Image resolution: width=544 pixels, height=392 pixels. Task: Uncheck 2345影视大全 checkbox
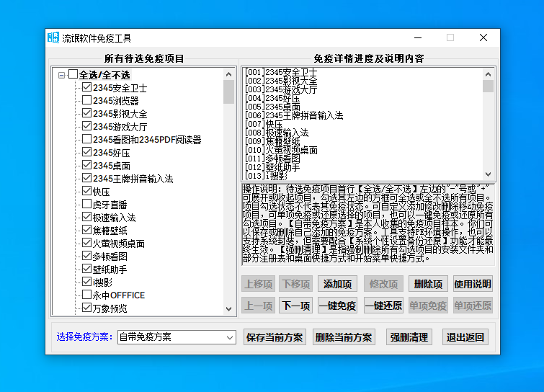[x=86, y=113]
